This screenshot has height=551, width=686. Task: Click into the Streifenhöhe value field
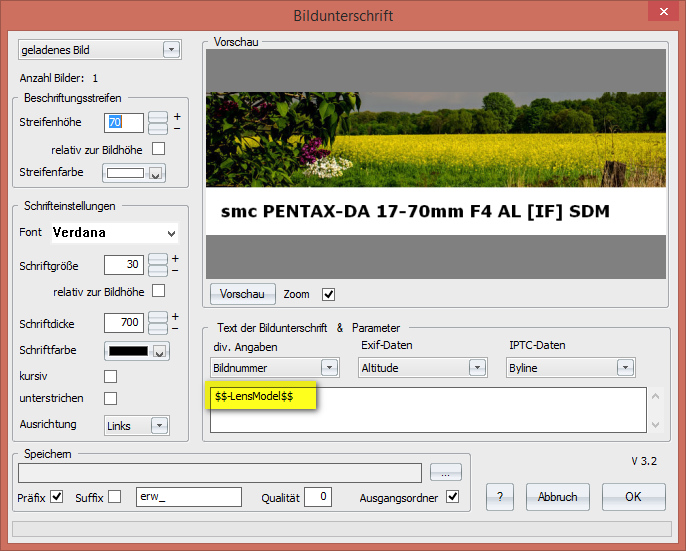(124, 123)
